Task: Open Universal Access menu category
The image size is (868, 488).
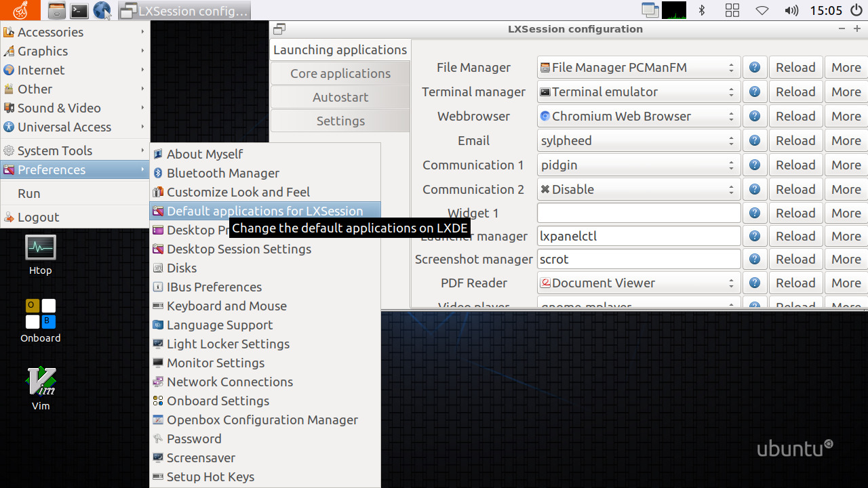Action: pyautogui.click(x=75, y=127)
